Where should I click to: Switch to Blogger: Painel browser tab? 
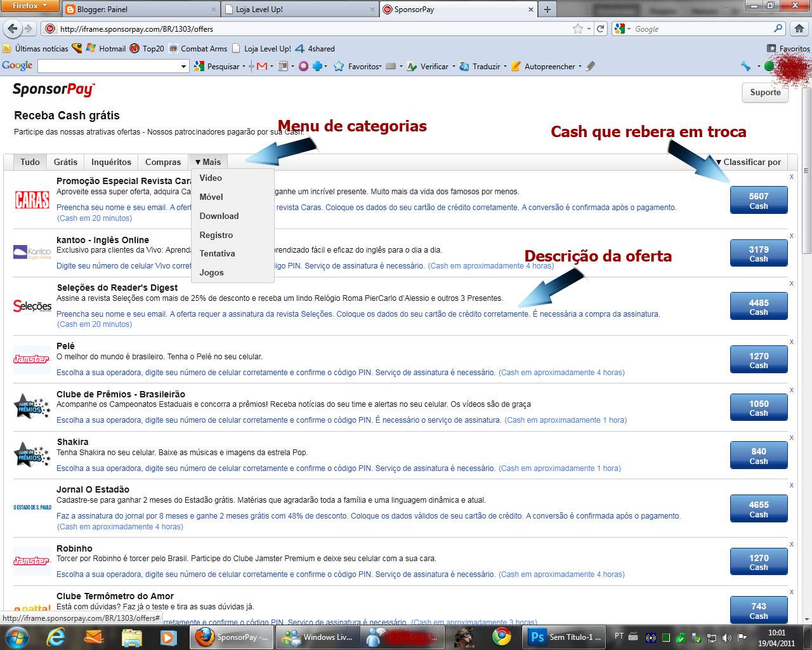(140, 9)
